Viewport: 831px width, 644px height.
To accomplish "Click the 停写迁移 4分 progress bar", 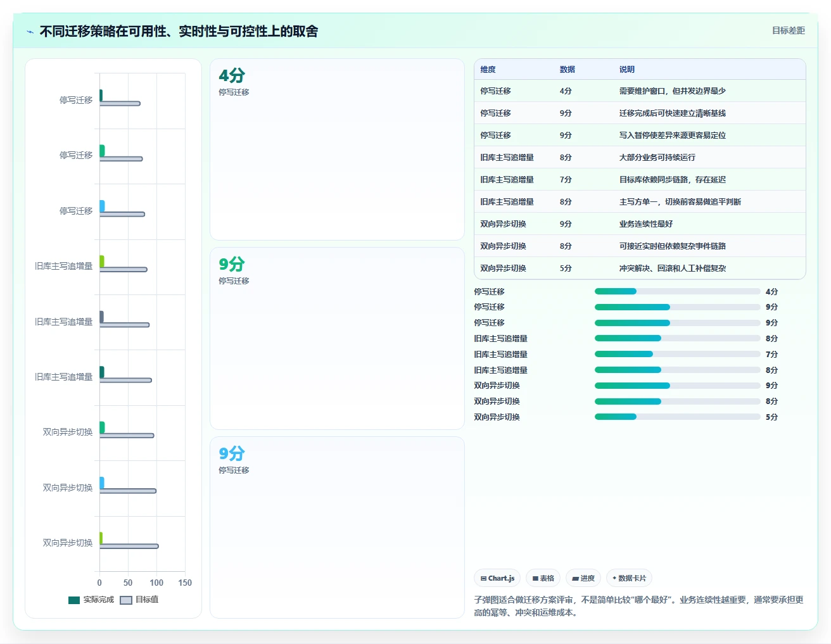I will coord(678,291).
